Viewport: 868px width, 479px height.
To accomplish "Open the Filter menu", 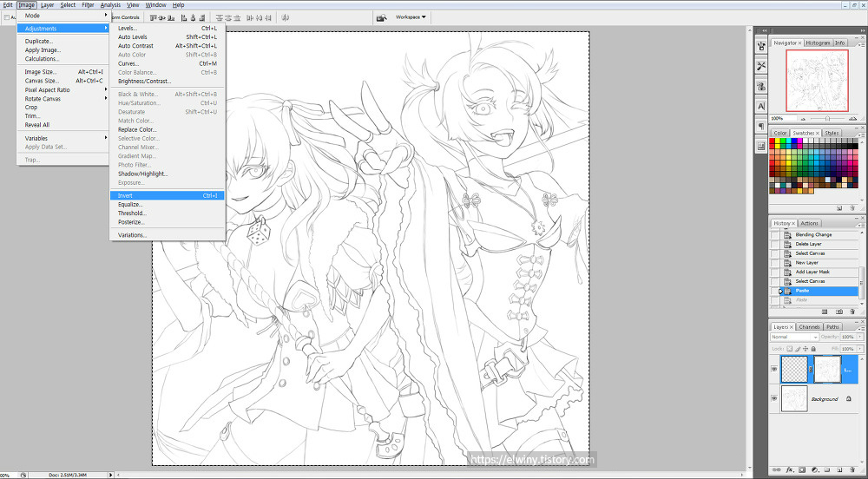I will (88, 5).
